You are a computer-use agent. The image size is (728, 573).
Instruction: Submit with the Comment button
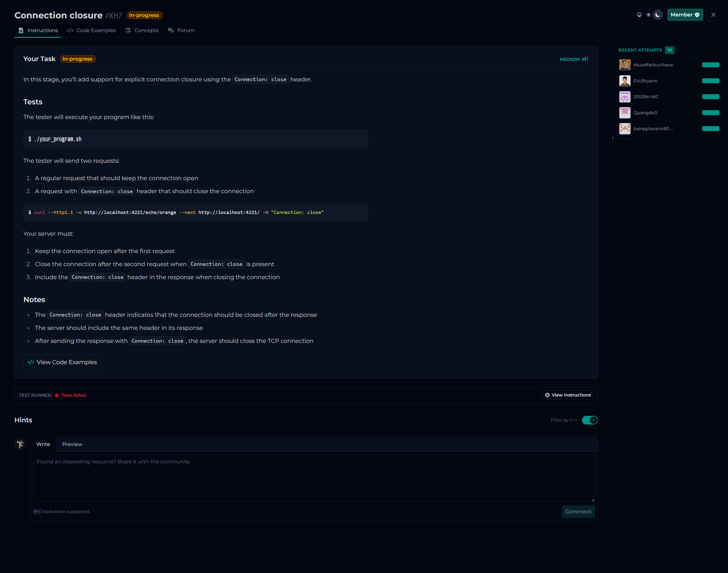[578, 512]
